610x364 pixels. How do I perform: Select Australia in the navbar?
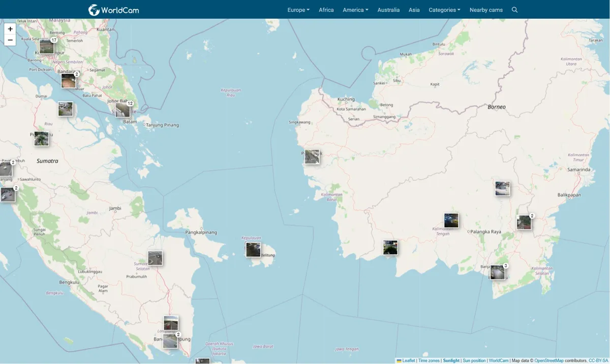[388, 10]
